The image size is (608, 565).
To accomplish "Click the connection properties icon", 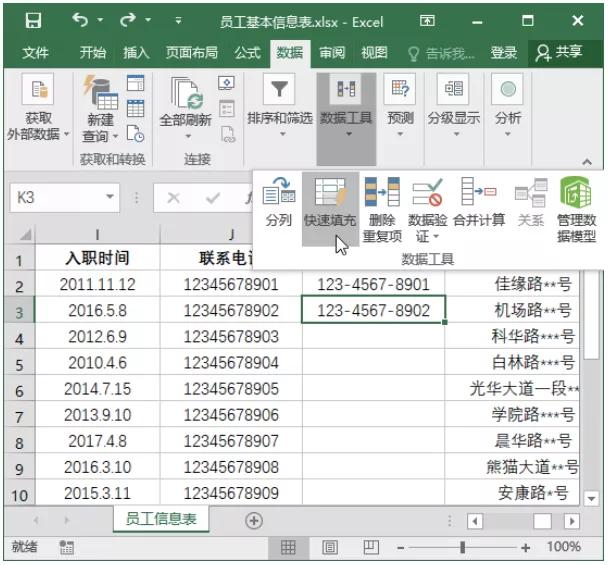I will (226, 109).
